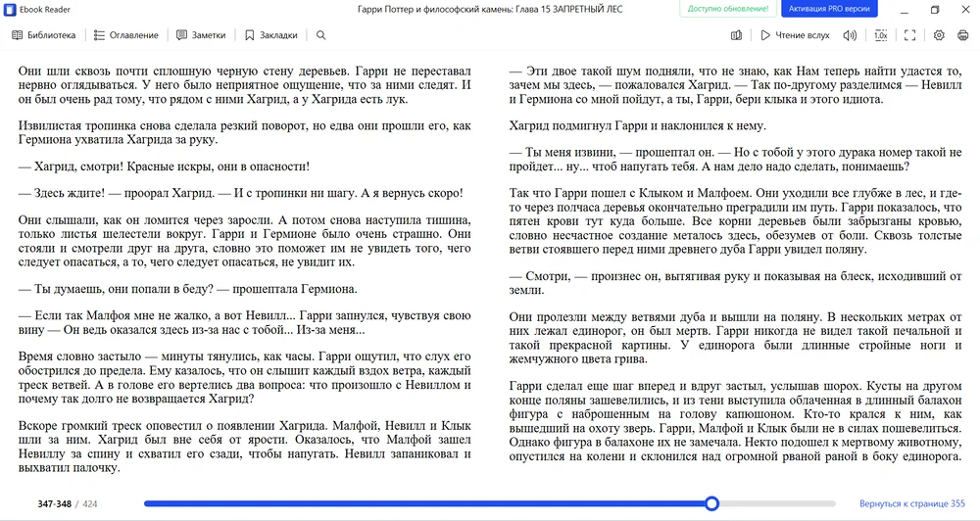The image size is (980, 521).
Task: Click the unfilled end of progress bar
Action: [x=777, y=503]
